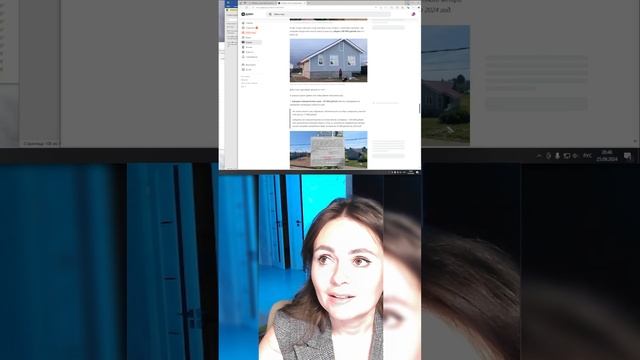Open the taskbar clock and date

[x=607, y=156]
